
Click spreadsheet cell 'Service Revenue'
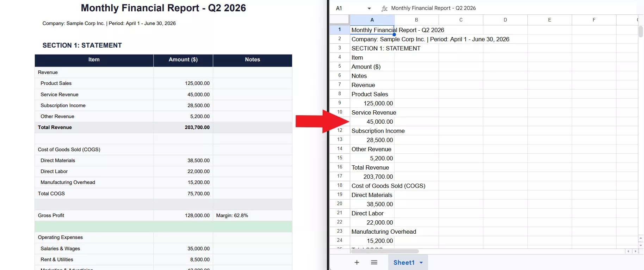tap(372, 112)
